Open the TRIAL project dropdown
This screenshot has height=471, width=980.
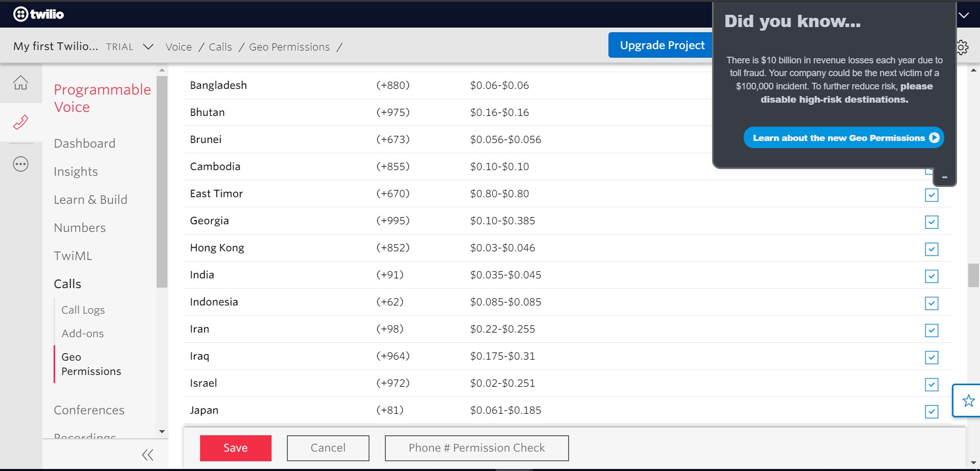148,46
